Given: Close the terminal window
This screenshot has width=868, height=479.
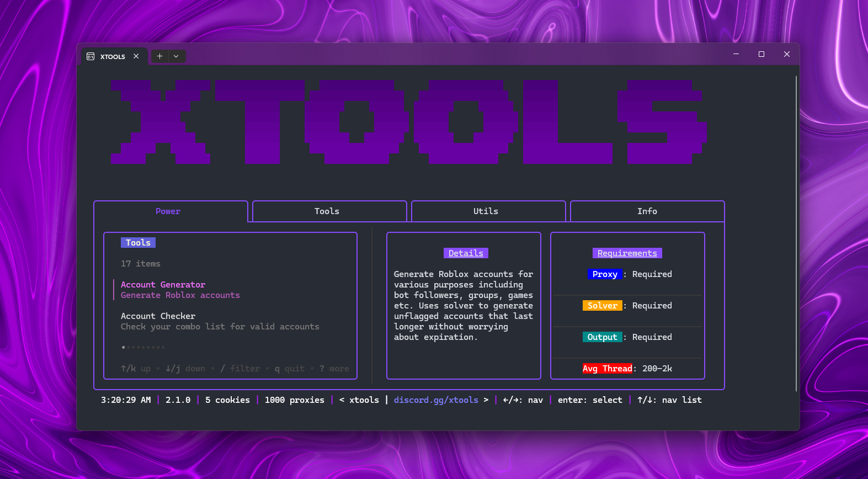Looking at the screenshot, I should 787,54.
